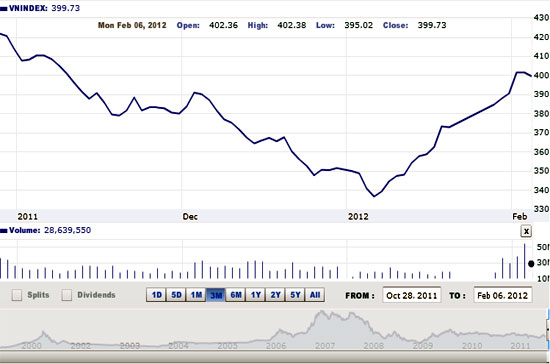Viewport: 550px width, 364px height.
Task: Select the 1D time range
Action: (156, 295)
